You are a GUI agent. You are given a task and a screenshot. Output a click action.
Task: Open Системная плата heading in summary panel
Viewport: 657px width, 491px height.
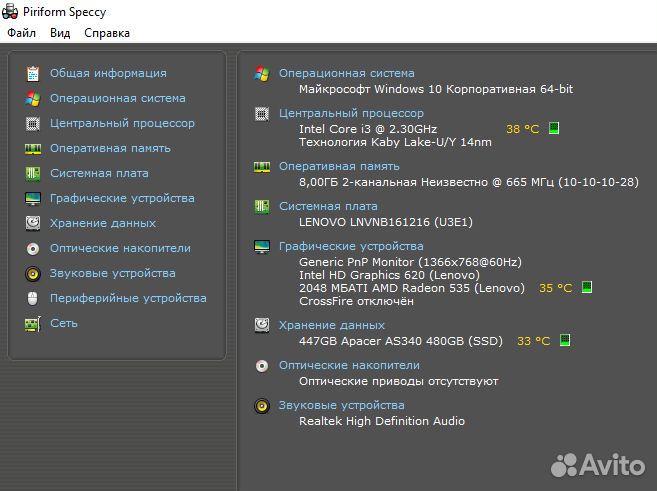328,206
